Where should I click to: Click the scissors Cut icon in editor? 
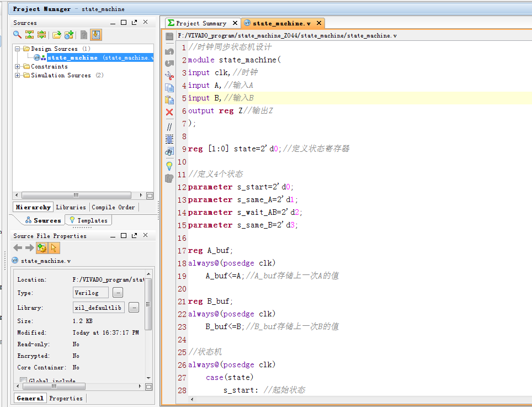[169, 75]
